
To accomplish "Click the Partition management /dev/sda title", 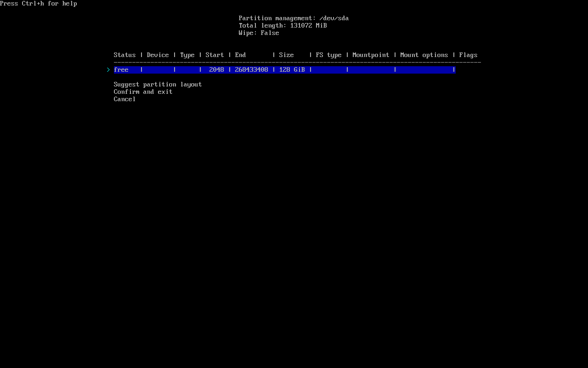I will 294,18.
